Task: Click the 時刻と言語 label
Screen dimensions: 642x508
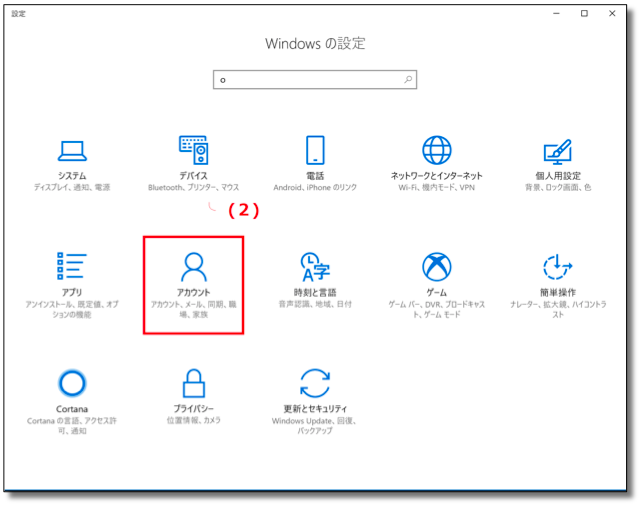Action: coord(315,292)
